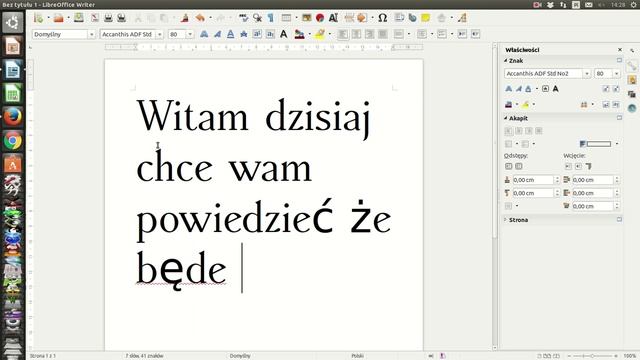Image resolution: width=640 pixels, height=360 pixels.
Task: Open sidebar font size 80 dropdown
Action: (x=616, y=73)
